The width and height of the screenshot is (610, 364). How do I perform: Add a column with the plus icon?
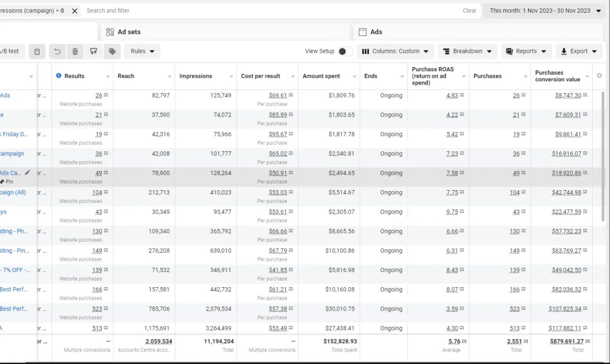pos(599,76)
